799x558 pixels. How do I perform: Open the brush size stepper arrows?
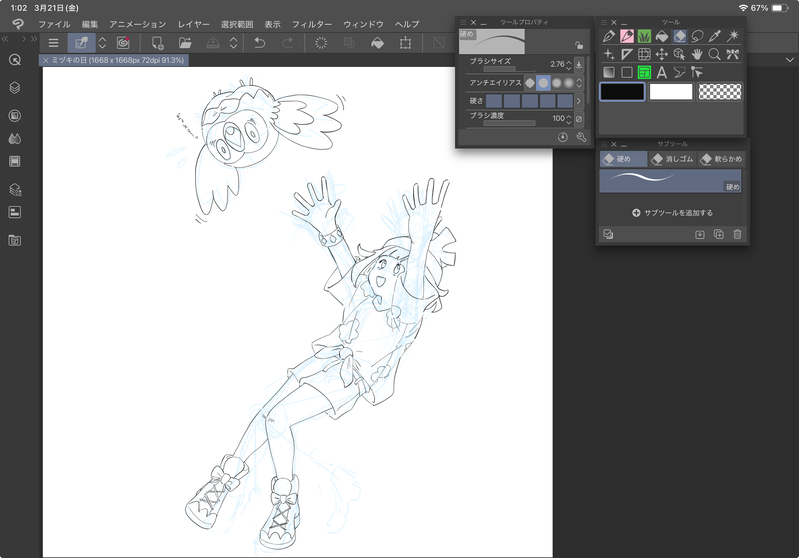[x=569, y=64]
